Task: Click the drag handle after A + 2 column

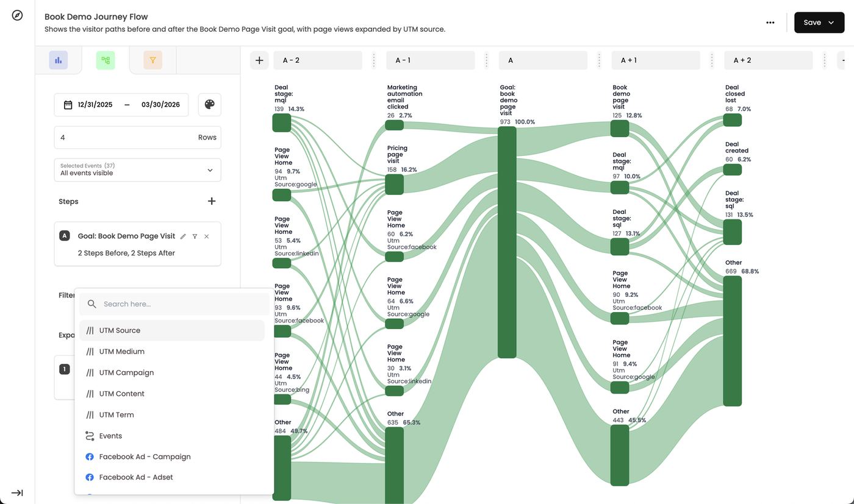Action: click(x=824, y=60)
